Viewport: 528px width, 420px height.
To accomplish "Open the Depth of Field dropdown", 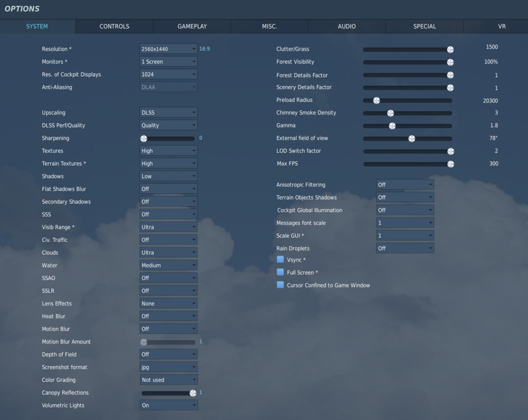I will [168, 354].
